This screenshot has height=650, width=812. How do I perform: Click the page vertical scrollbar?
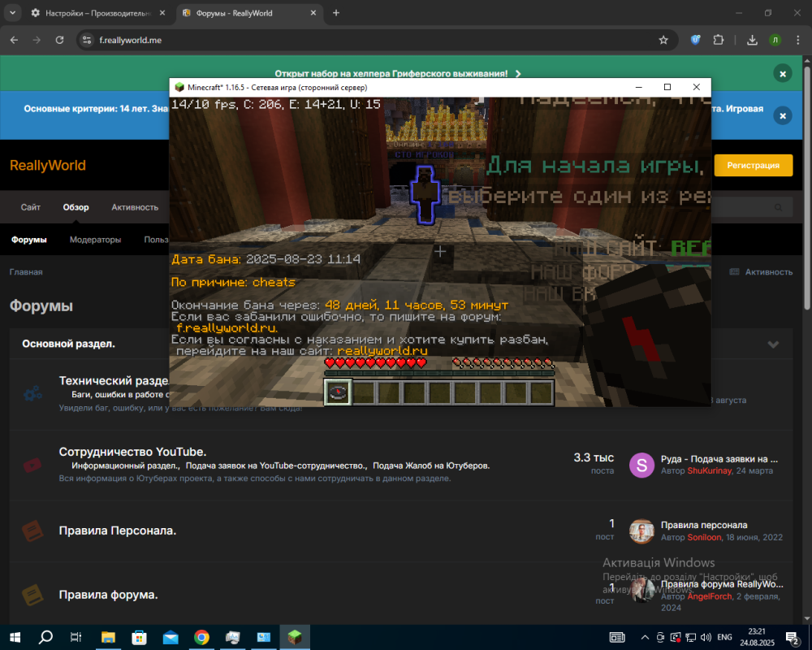pyautogui.click(x=807, y=188)
